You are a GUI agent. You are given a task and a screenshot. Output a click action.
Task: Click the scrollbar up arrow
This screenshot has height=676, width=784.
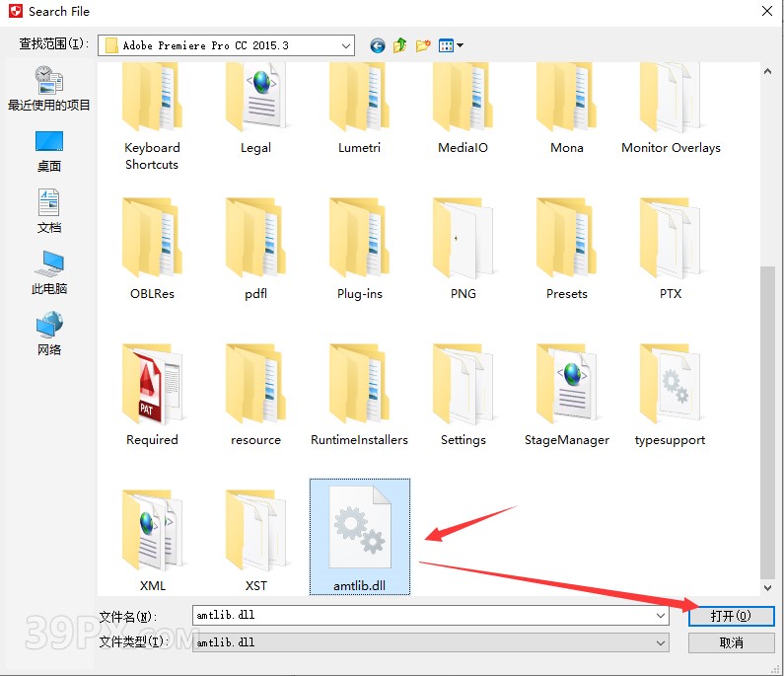pyautogui.click(x=767, y=72)
